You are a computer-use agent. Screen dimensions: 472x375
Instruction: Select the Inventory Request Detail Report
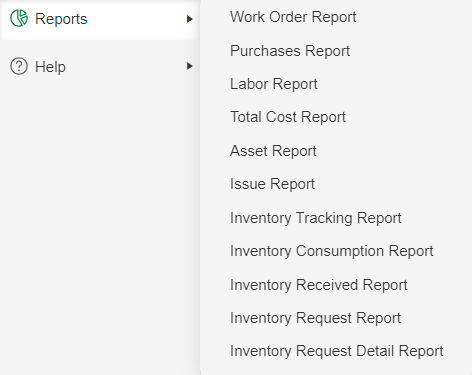click(x=336, y=351)
